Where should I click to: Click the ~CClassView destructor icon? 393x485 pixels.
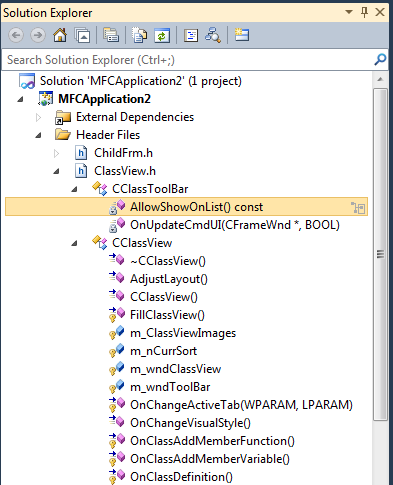click(x=117, y=260)
